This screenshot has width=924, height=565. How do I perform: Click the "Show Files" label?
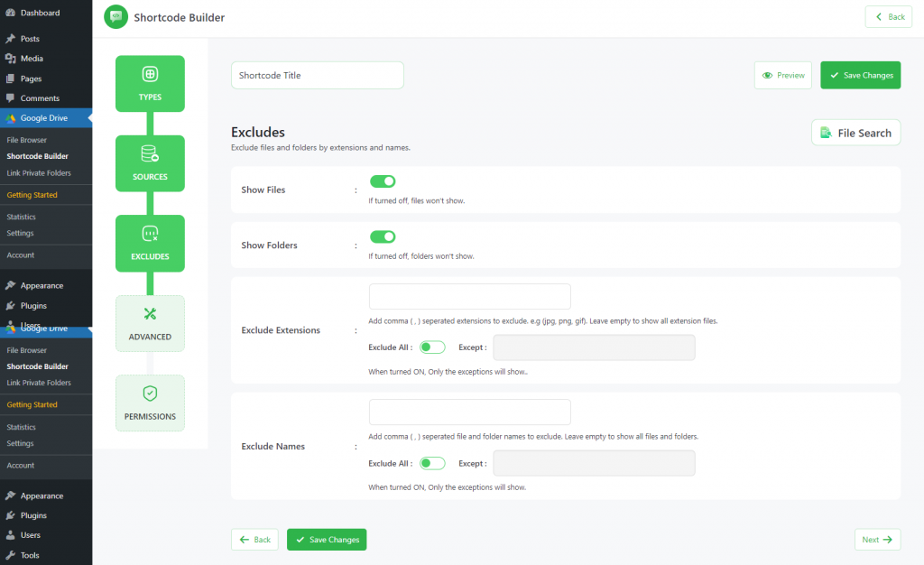coord(263,190)
